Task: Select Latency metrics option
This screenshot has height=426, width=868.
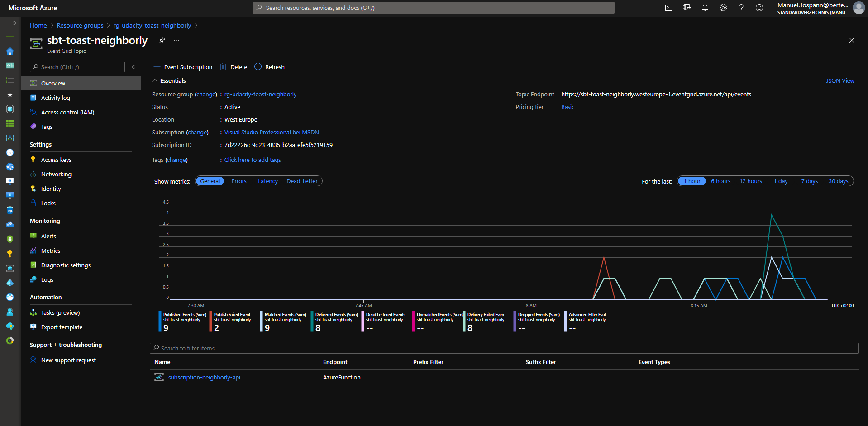Action: [x=268, y=181]
